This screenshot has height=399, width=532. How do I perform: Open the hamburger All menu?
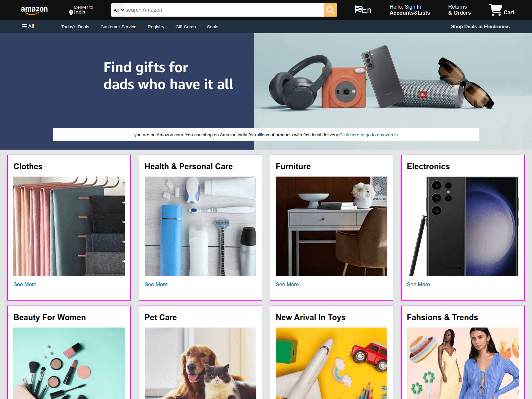(x=28, y=26)
